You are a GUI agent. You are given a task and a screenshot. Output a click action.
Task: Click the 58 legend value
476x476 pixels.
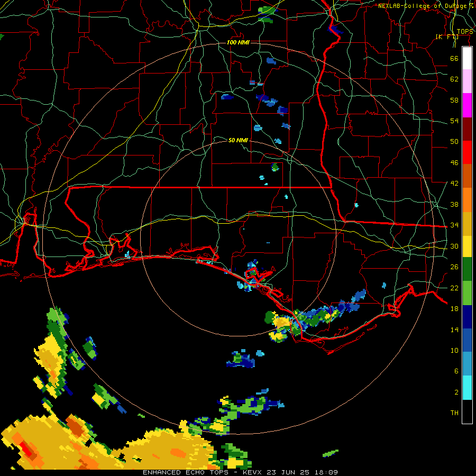454,100
